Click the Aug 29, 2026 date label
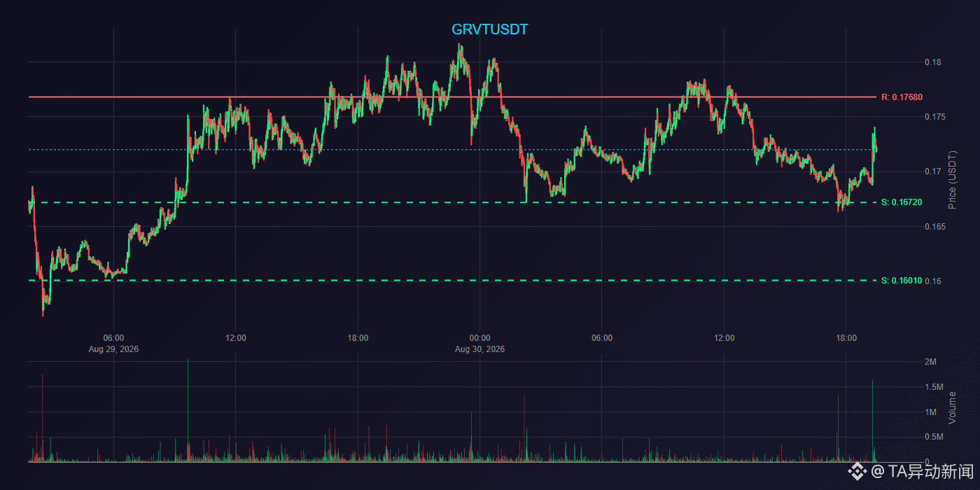Screen dimensions: 980x490 click(x=113, y=349)
